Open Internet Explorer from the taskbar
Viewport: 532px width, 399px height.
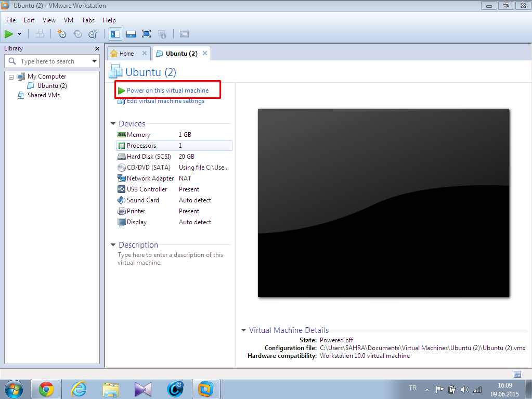[79, 389]
